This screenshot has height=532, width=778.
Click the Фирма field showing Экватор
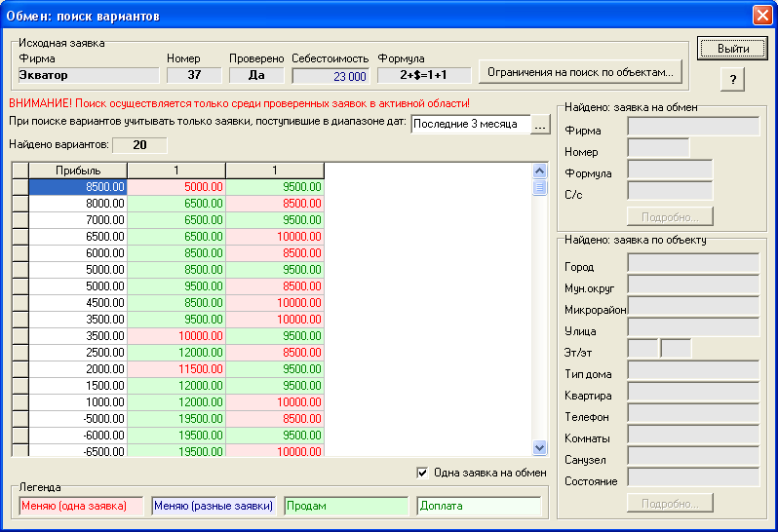click(x=89, y=75)
